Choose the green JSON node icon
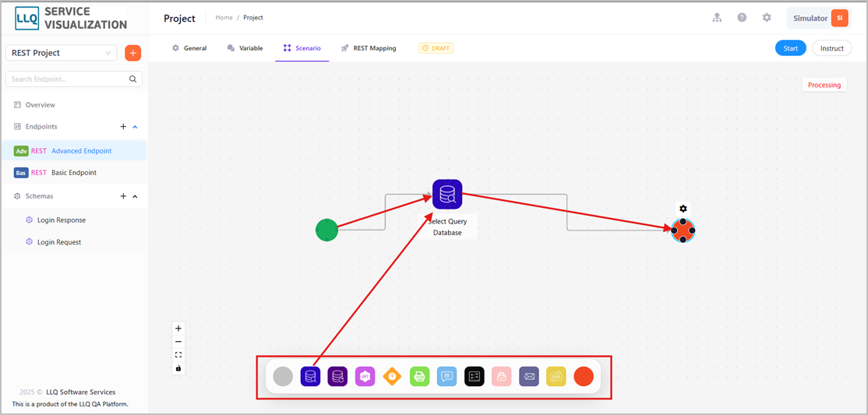Image resolution: width=868 pixels, height=415 pixels. pos(420,376)
